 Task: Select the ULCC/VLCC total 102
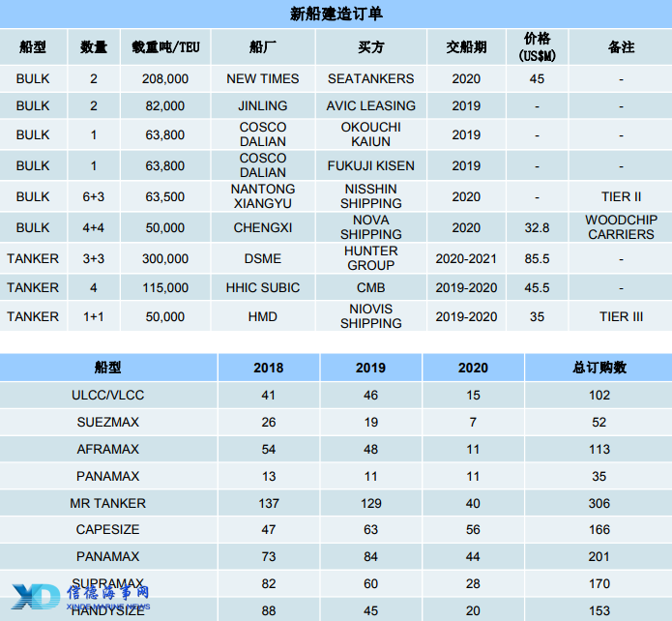pyautogui.click(x=599, y=395)
